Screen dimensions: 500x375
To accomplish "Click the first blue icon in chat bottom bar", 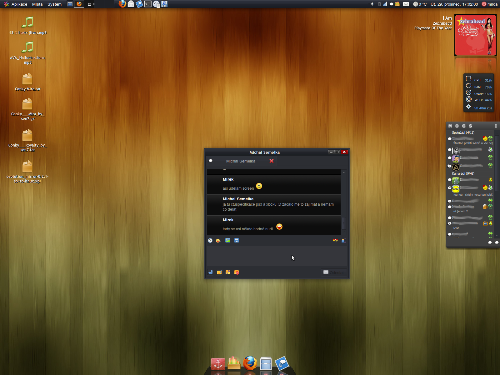I will (210, 272).
